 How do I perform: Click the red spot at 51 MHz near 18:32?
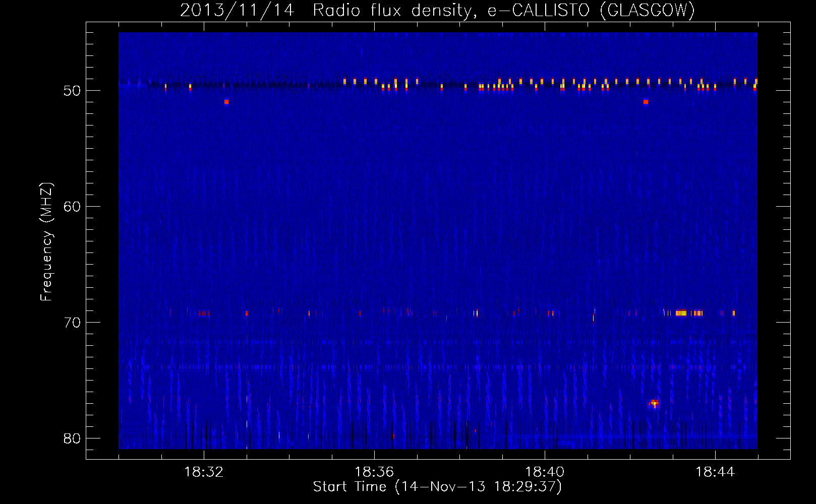click(x=226, y=102)
